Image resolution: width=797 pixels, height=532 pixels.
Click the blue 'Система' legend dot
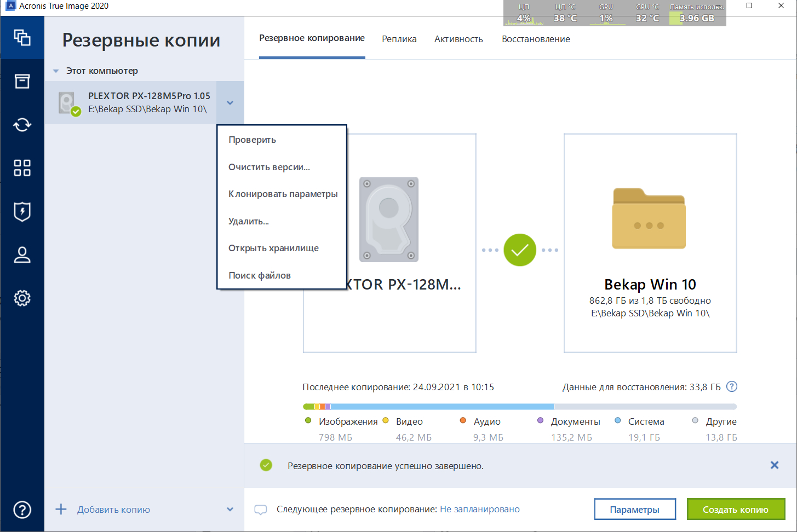(617, 420)
